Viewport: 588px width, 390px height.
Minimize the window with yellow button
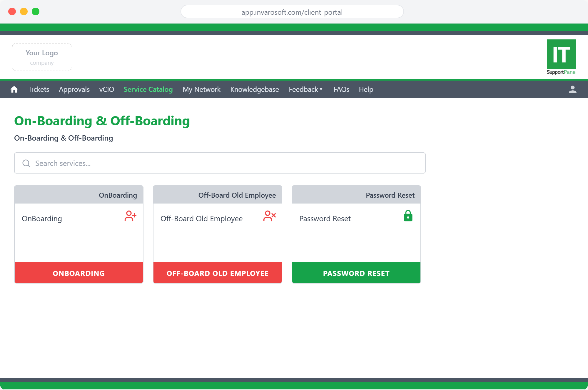(x=24, y=11)
